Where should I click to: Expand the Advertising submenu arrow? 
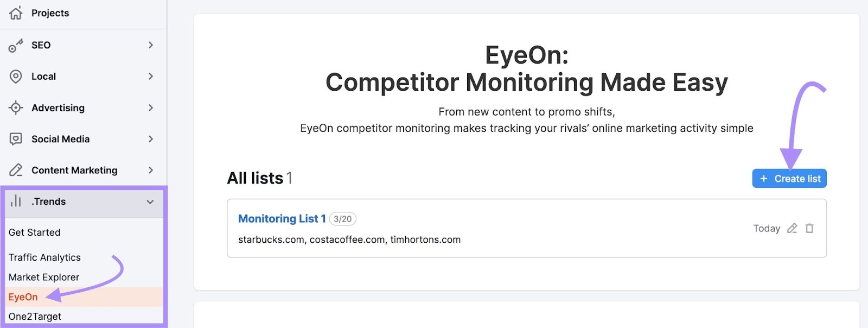(150, 108)
